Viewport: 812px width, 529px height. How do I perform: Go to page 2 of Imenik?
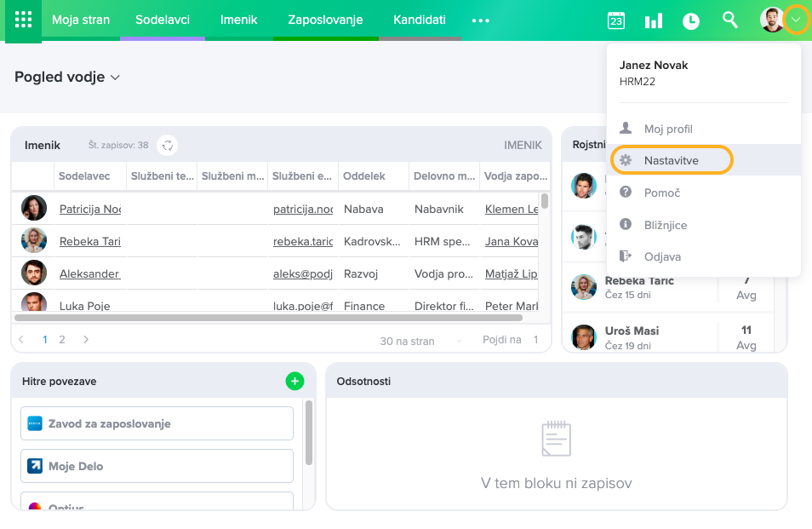coord(62,339)
